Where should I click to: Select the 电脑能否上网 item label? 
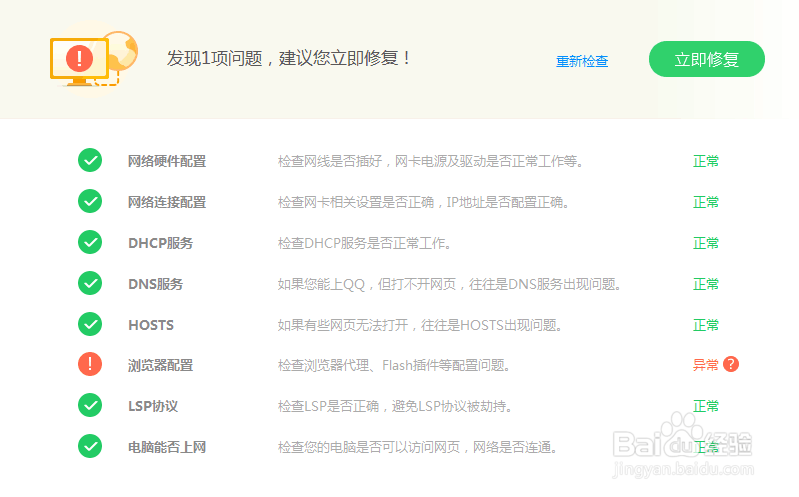click(x=167, y=447)
